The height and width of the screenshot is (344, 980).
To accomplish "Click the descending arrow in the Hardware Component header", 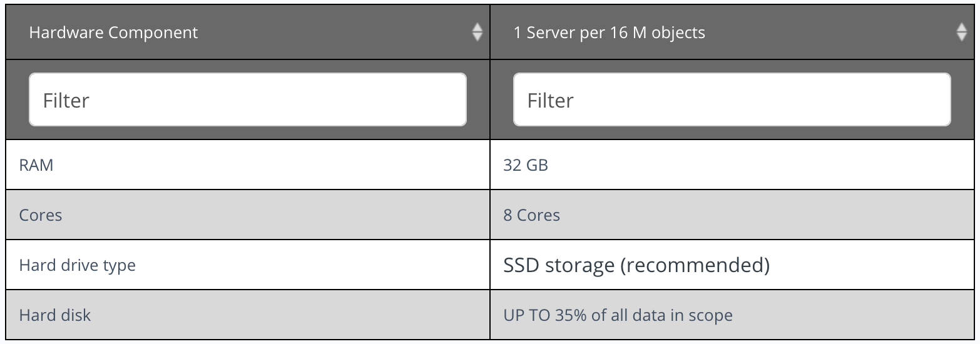I will (x=477, y=37).
